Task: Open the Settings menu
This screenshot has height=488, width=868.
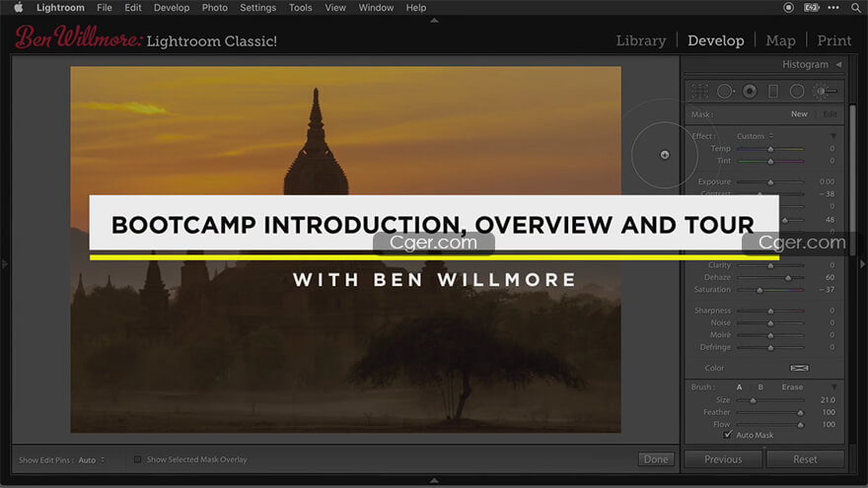Action: coord(258,8)
